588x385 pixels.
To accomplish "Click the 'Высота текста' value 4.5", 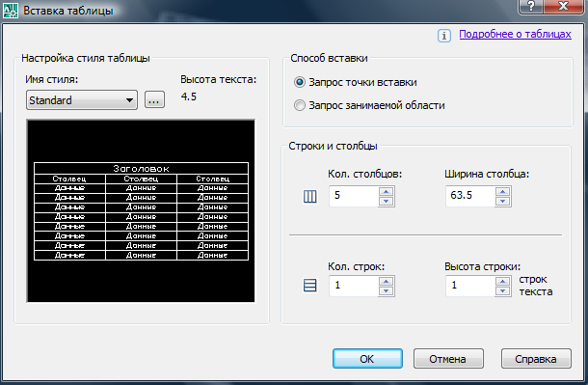I will [189, 96].
